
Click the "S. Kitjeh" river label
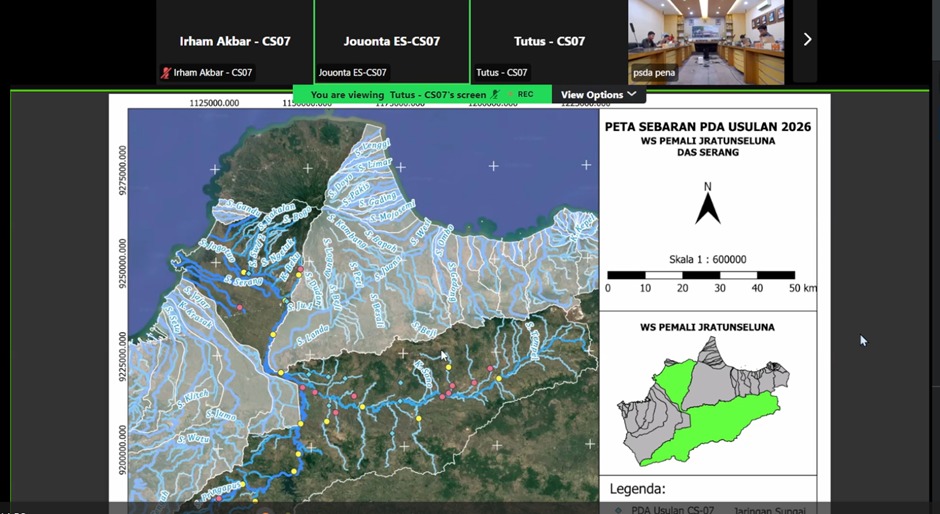coord(193,400)
